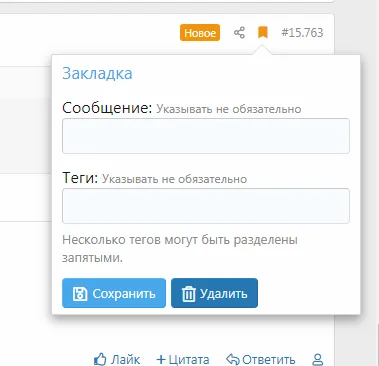Screen dimensions: 379x366
Task: Toggle the orange bookmark icon
Action: point(263,33)
